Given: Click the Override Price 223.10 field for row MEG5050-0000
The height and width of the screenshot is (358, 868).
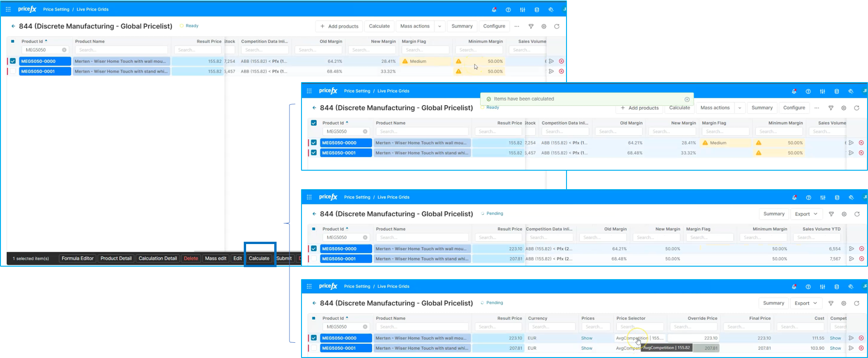Looking at the screenshot, I should [693, 338].
